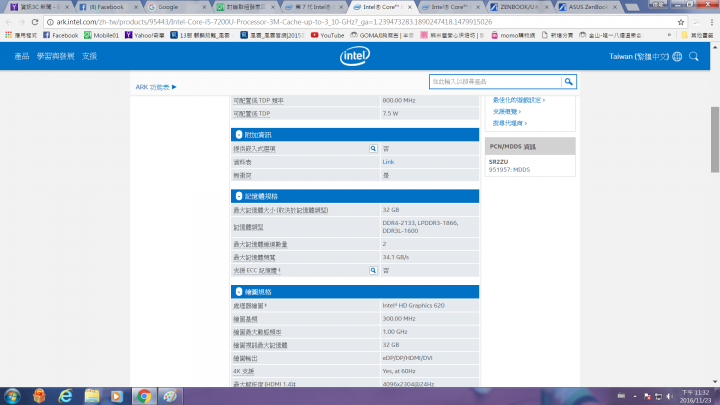Click DDR4-2133 memory types value
The image size is (720, 405).
click(x=420, y=227)
